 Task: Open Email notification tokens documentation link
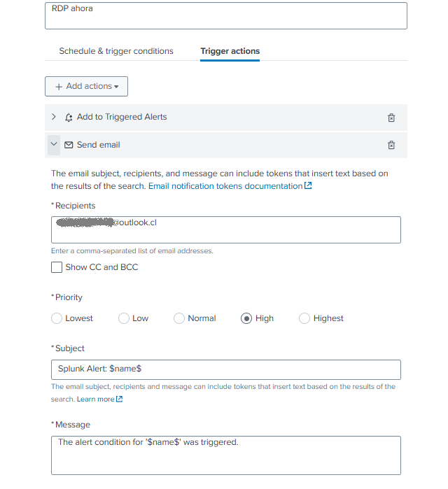pos(225,186)
